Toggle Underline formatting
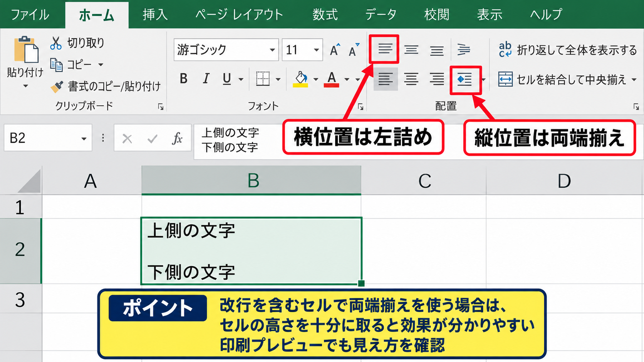The image size is (644, 362). pyautogui.click(x=227, y=79)
